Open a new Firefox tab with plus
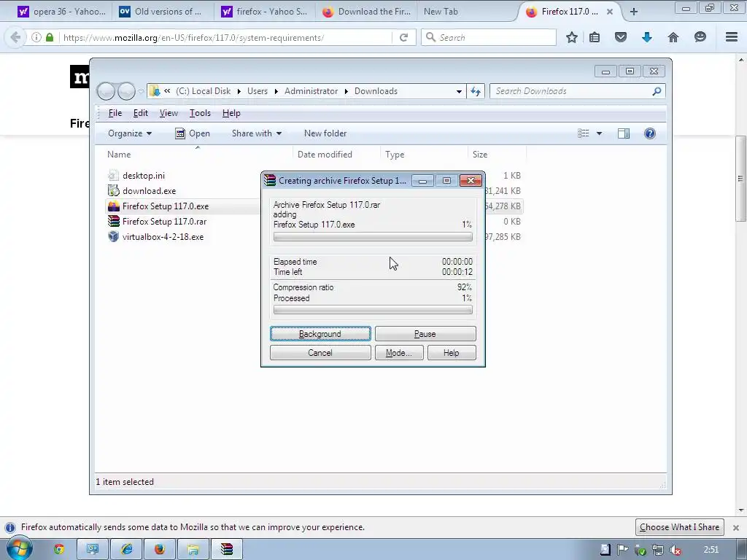 [634, 12]
